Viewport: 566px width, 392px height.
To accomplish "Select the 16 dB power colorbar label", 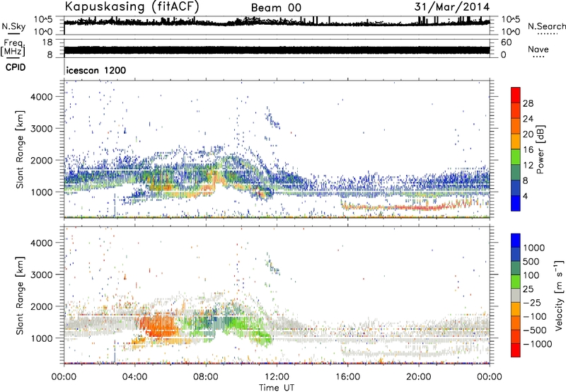I will (528, 150).
